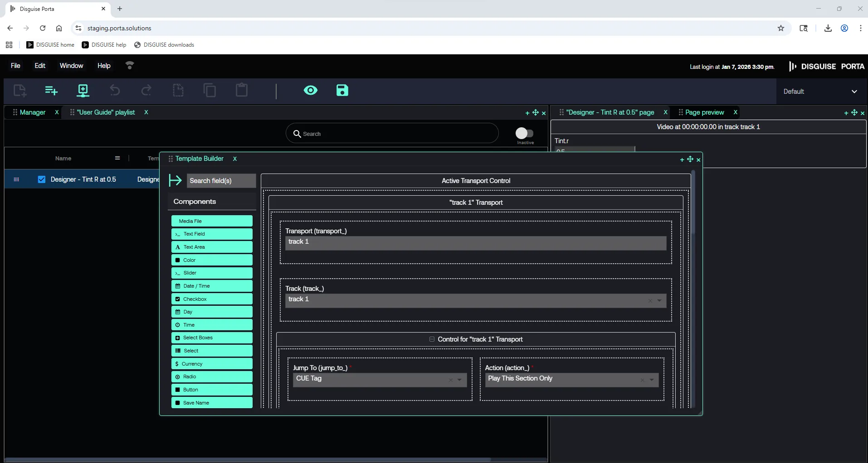Click the paste clipboard icon
Viewport: 868px width, 463px height.
(x=242, y=90)
